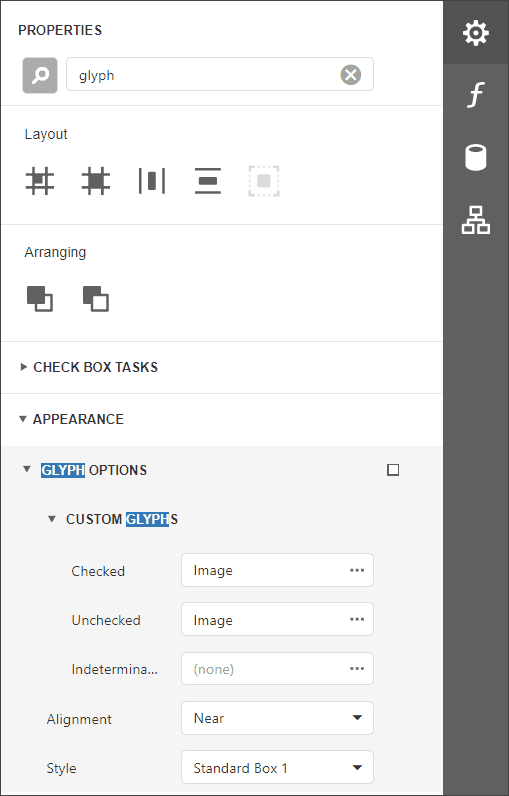Click the Center Vertically layout icon
The image size is (509, 796).
pyautogui.click(x=208, y=181)
